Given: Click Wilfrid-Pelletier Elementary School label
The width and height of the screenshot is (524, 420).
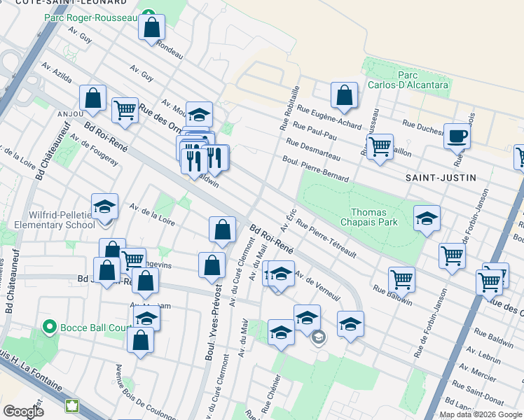Looking at the screenshot, I should (54, 220).
